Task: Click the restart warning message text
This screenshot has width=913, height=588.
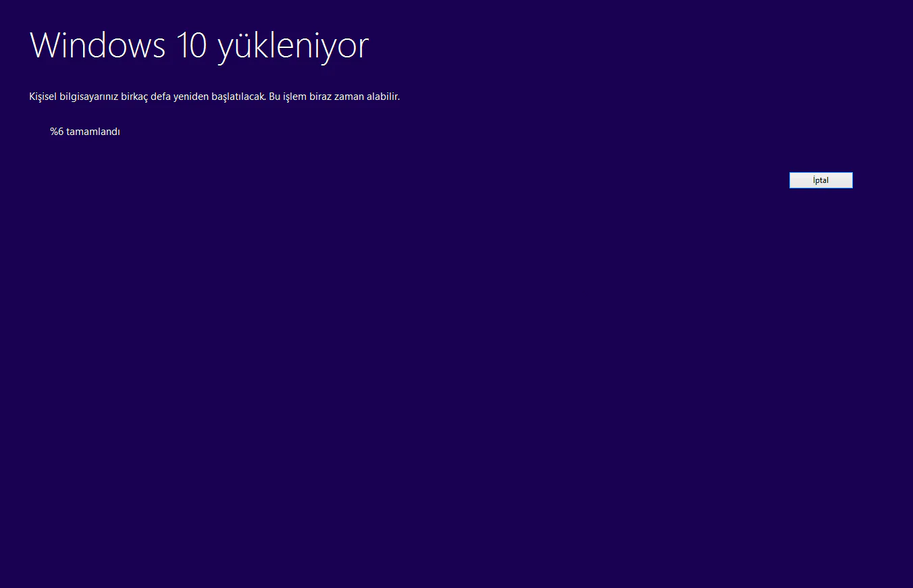Action: coord(214,96)
